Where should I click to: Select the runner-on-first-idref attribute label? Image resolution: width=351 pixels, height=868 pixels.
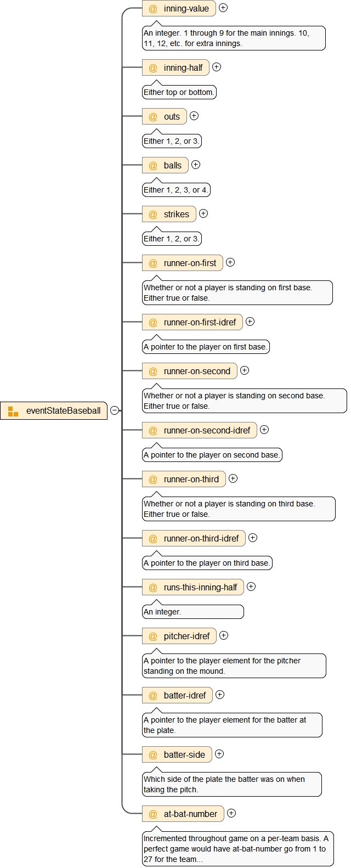pos(200,322)
